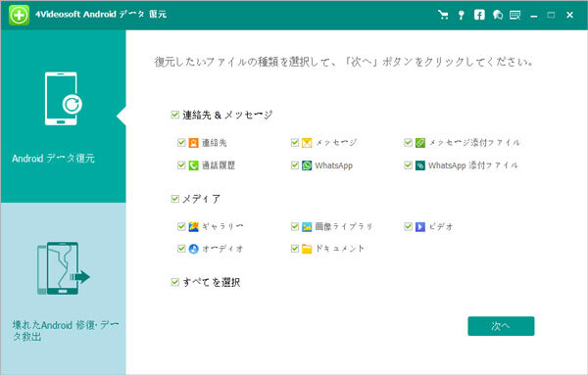This screenshot has height=375, width=588.
Task: Click the yellow documents folder icon
Action: pos(307,249)
